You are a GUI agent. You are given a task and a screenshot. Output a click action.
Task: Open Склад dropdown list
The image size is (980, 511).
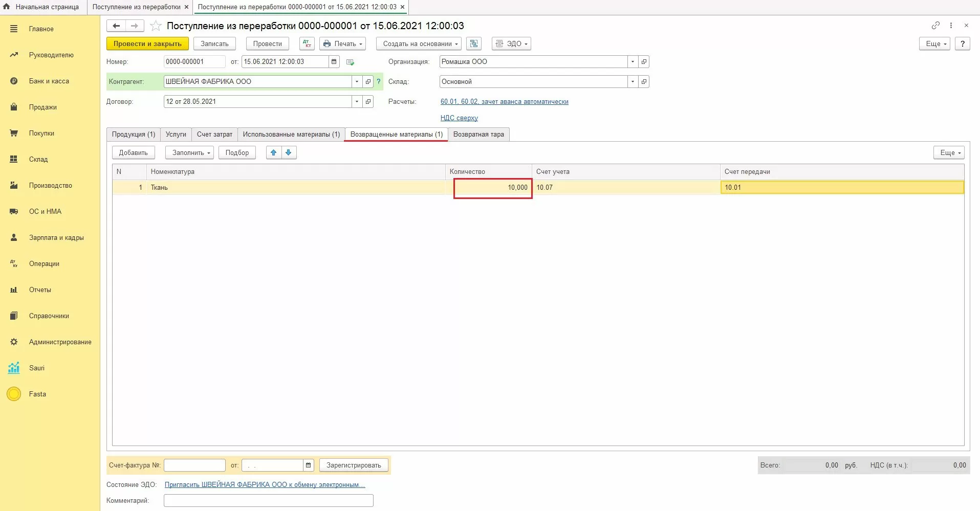point(633,81)
